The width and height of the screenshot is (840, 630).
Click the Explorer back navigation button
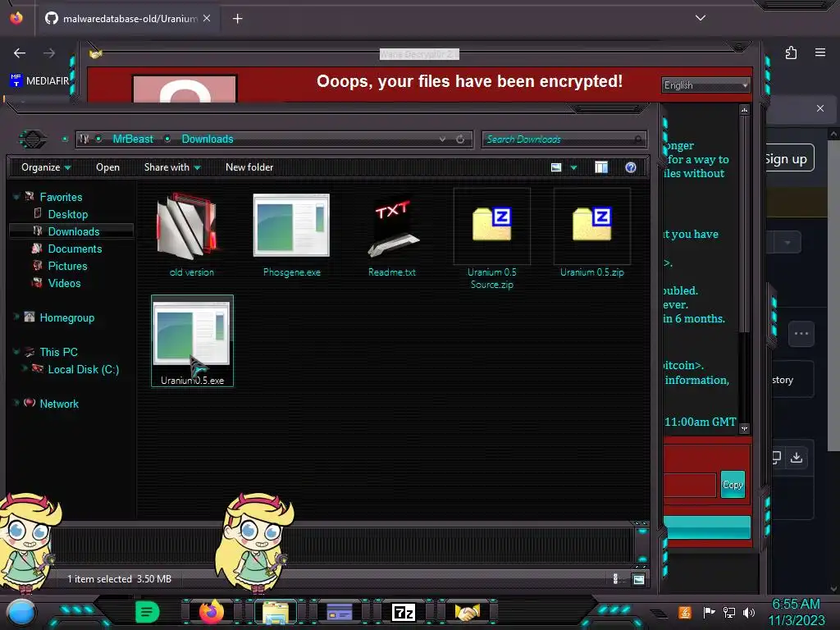coord(33,139)
